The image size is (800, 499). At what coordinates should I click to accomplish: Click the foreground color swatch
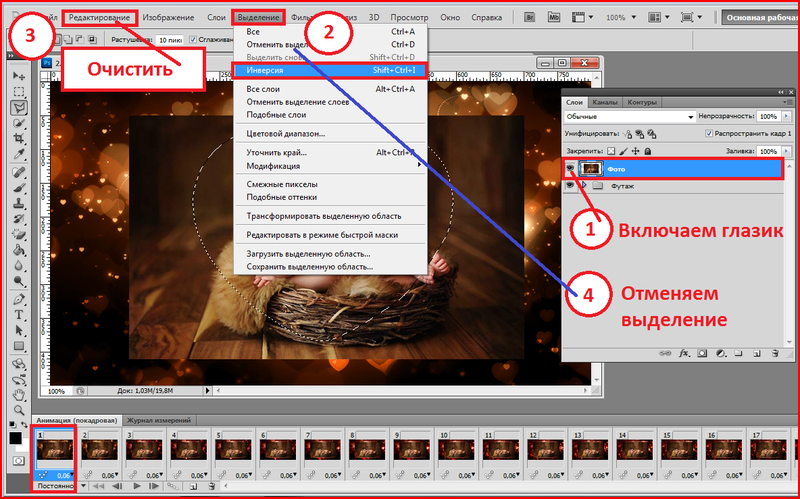(15, 438)
